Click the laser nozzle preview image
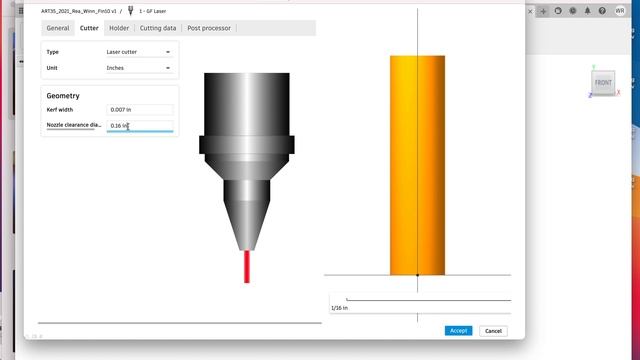 247,178
